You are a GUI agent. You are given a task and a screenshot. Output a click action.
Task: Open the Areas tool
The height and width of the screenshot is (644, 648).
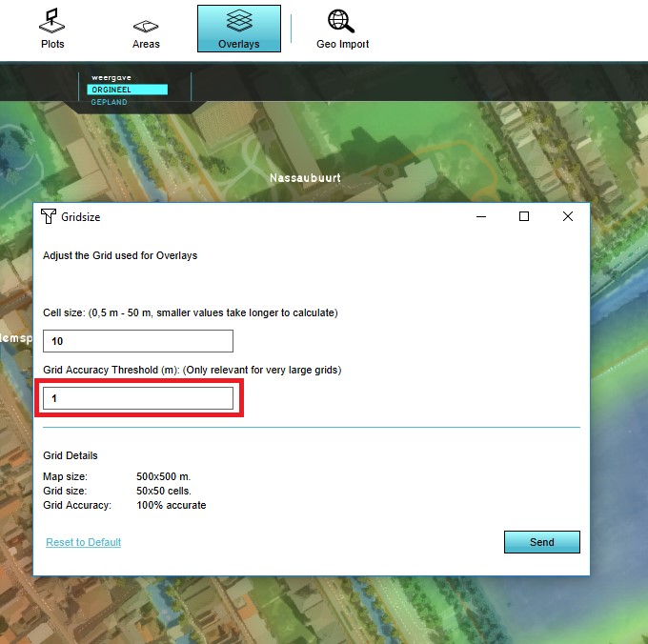pyautogui.click(x=146, y=28)
